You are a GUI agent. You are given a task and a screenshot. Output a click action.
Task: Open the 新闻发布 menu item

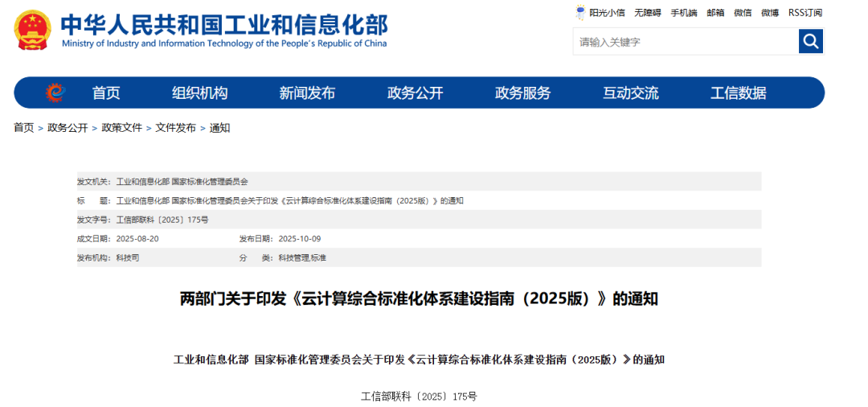click(x=307, y=93)
